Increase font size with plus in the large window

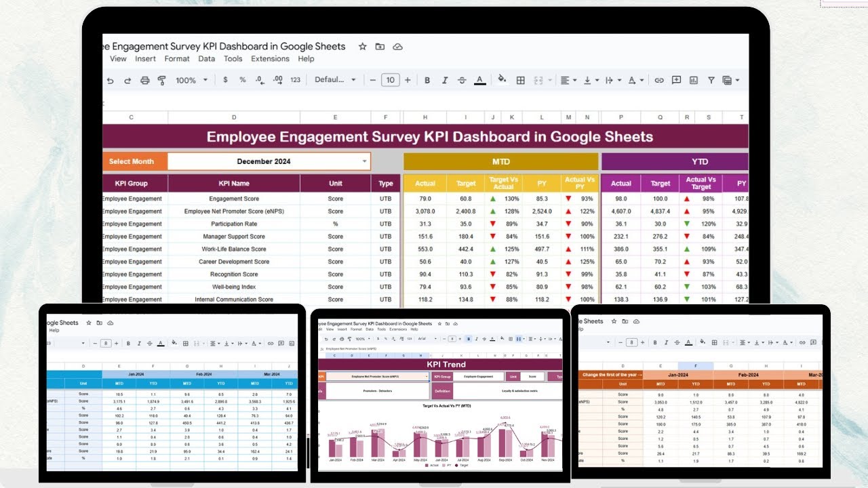pyautogui.click(x=408, y=80)
